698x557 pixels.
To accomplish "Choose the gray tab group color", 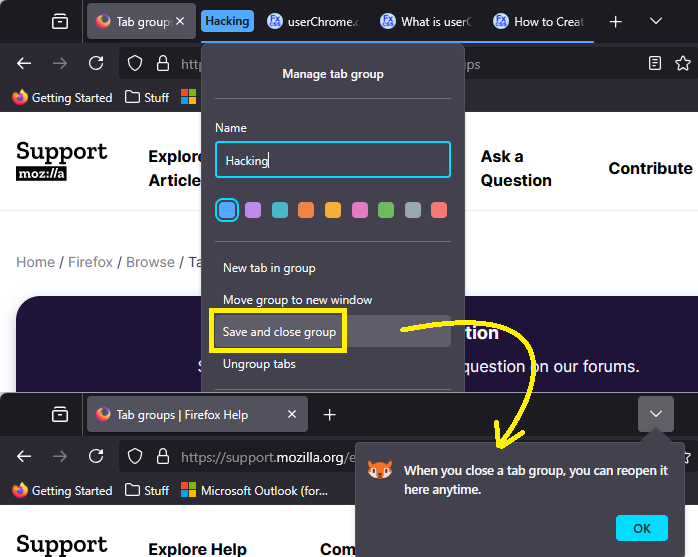I will (x=413, y=210).
